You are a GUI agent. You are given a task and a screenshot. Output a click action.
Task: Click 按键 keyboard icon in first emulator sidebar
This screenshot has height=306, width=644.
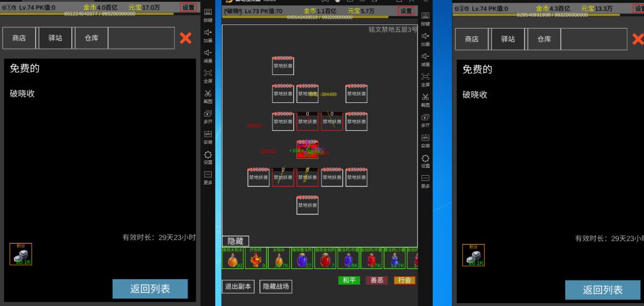coord(208,12)
